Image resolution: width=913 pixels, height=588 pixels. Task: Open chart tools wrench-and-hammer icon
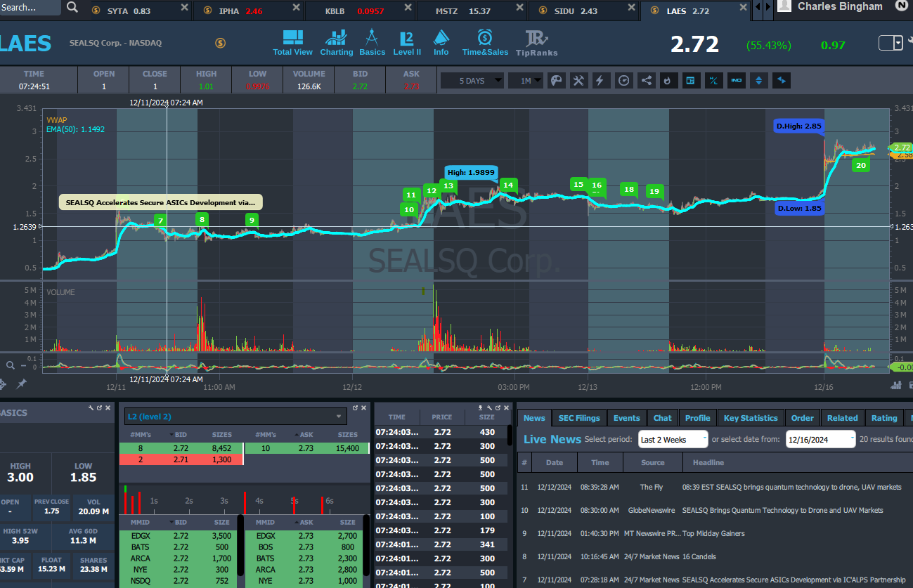coord(578,81)
